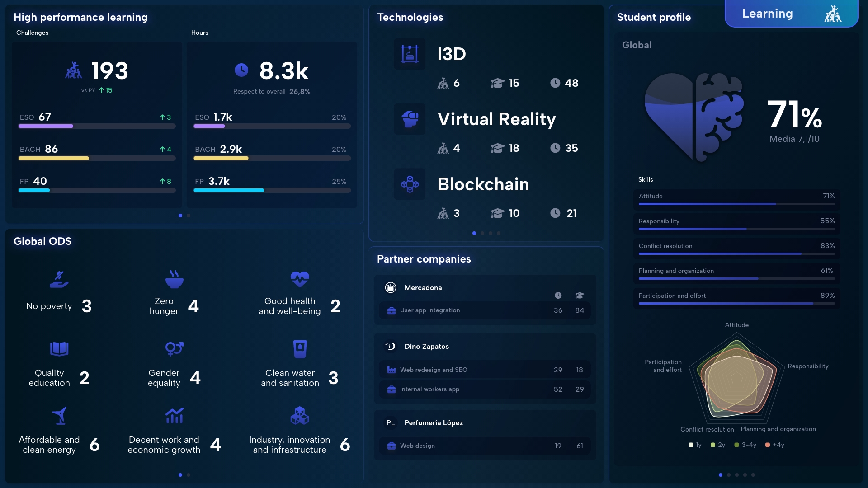This screenshot has width=868, height=488.
Task: Click the I3D 3D-printer icon
Action: pyautogui.click(x=410, y=54)
